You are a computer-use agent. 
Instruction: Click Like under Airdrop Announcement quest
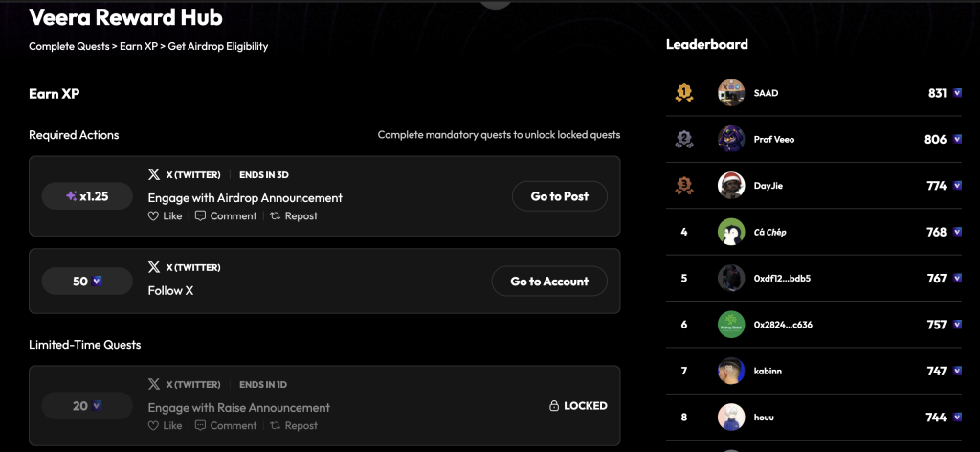[x=165, y=216]
